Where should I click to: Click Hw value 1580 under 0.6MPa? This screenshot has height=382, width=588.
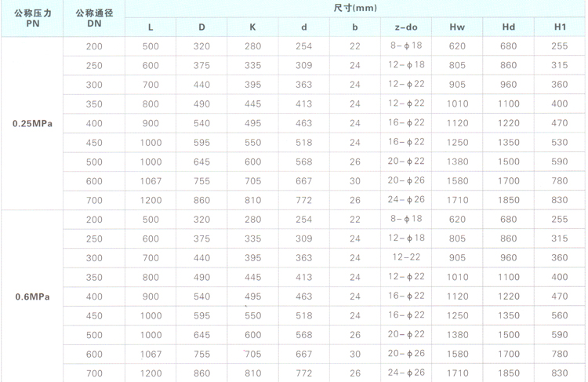(458, 355)
